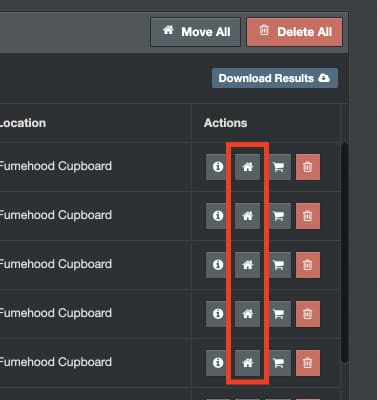Delete the third row item with trash icon
Viewport: 377px width, 400px height.
pos(308,265)
